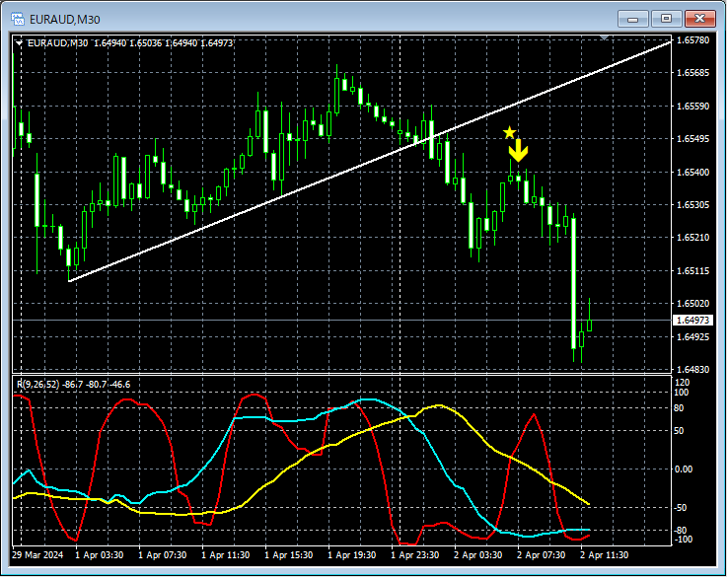The height and width of the screenshot is (578, 728).
Task: Click the 29 Mar 2024 date label
Action: (37, 555)
